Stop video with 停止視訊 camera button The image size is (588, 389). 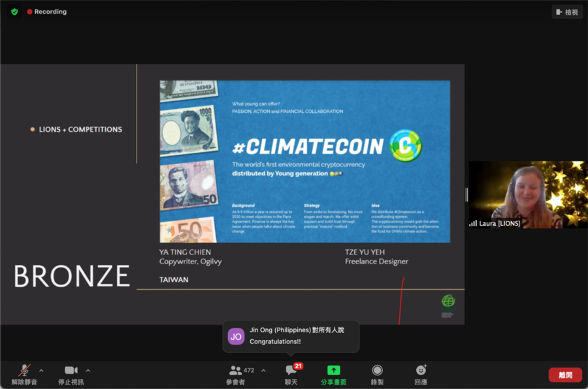click(x=71, y=375)
